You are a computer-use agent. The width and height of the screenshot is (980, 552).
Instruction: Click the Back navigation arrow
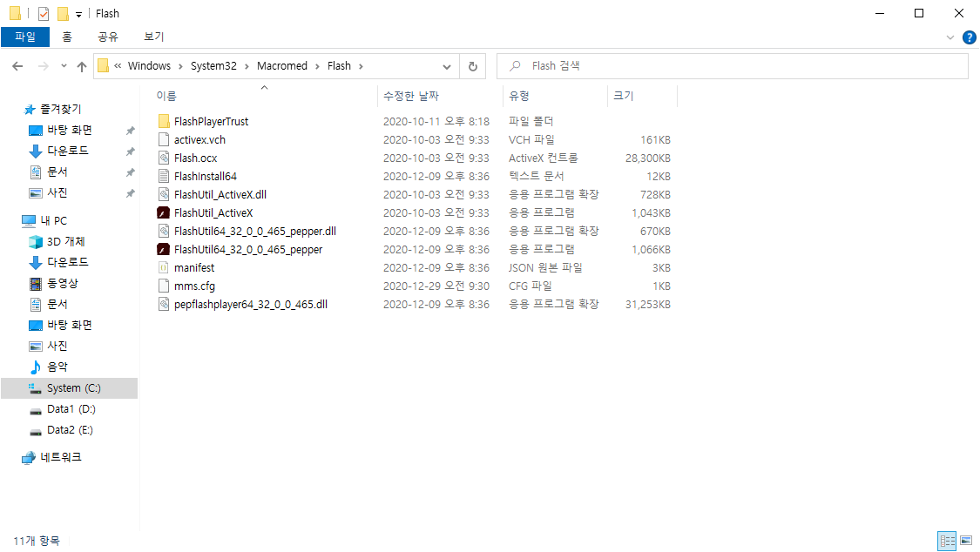[x=17, y=66]
